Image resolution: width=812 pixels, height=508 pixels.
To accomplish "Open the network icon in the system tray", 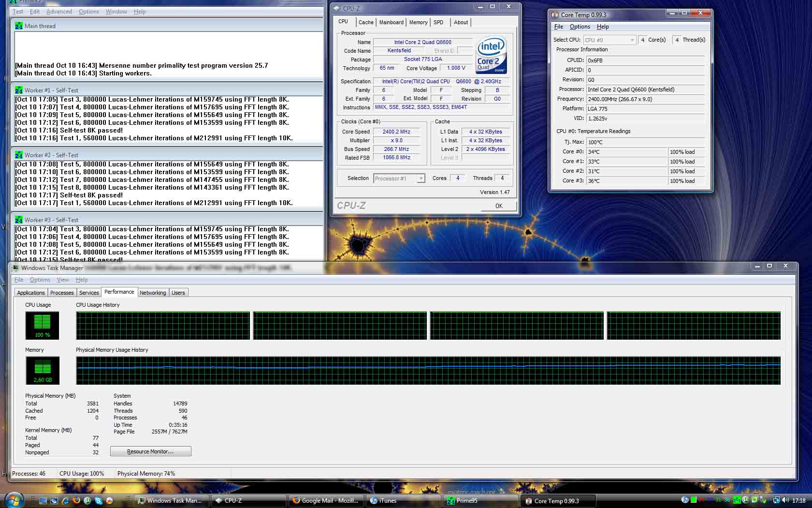I will click(777, 500).
